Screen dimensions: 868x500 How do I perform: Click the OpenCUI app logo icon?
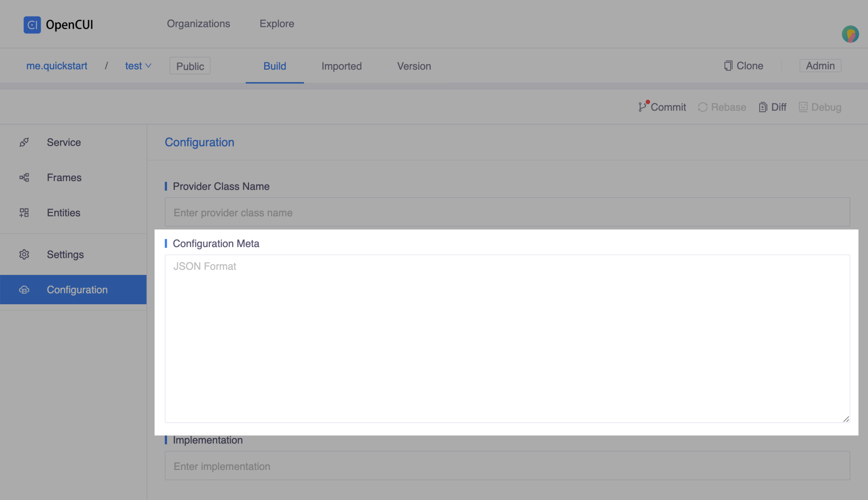(x=31, y=24)
